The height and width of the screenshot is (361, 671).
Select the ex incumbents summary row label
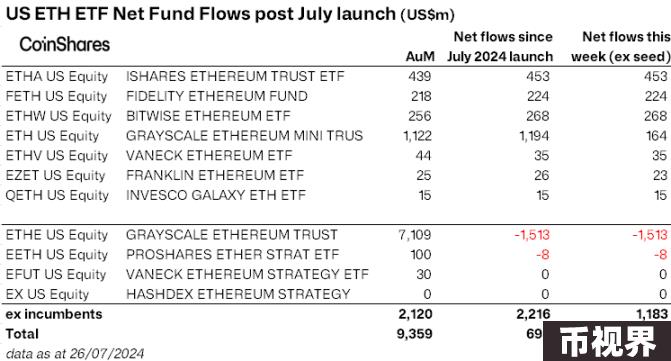pos(54,314)
